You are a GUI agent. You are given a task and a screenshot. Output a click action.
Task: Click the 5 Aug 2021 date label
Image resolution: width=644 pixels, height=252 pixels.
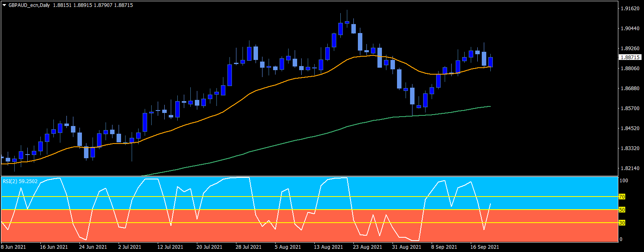[x=288, y=247]
